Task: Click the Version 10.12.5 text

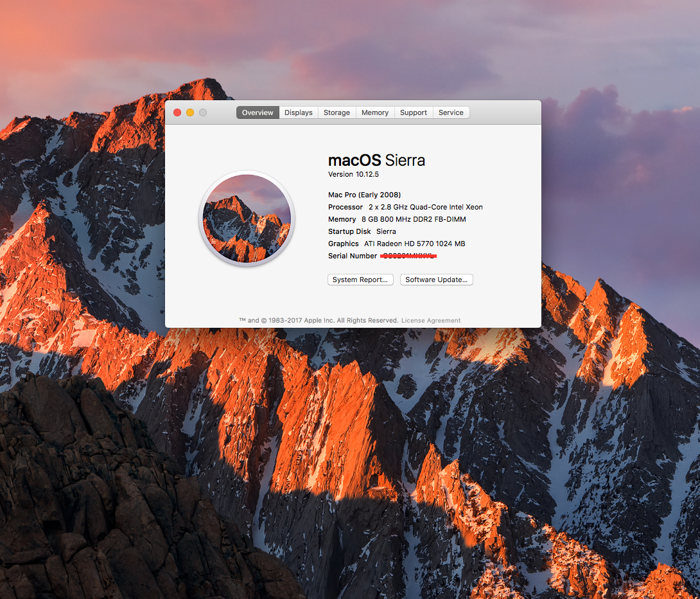Action: click(x=354, y=174)
